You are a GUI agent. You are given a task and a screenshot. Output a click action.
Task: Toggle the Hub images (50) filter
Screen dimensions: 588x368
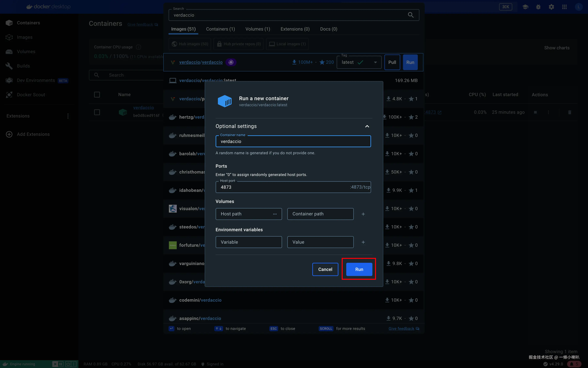coord(190,44)
